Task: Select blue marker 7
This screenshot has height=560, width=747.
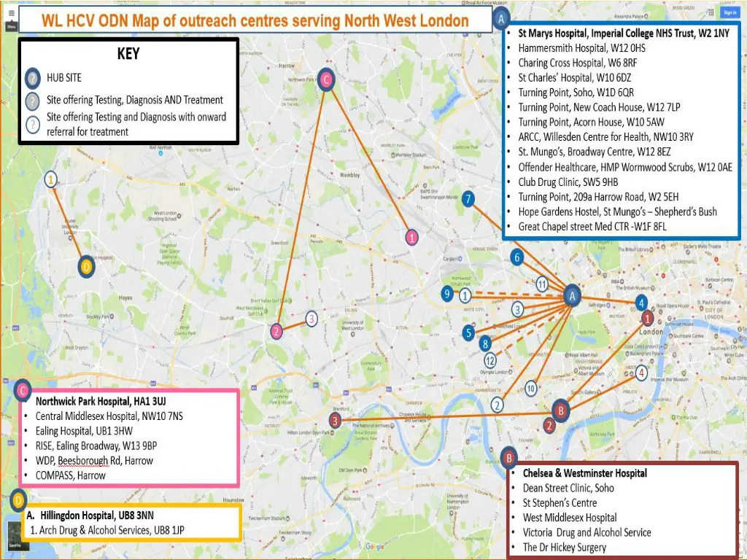Action: tap(468, 199)
